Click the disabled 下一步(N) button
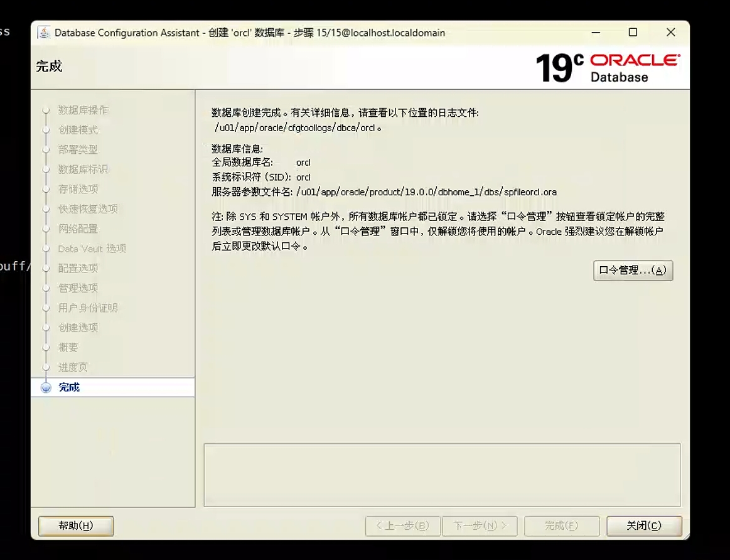 point(480,525)
